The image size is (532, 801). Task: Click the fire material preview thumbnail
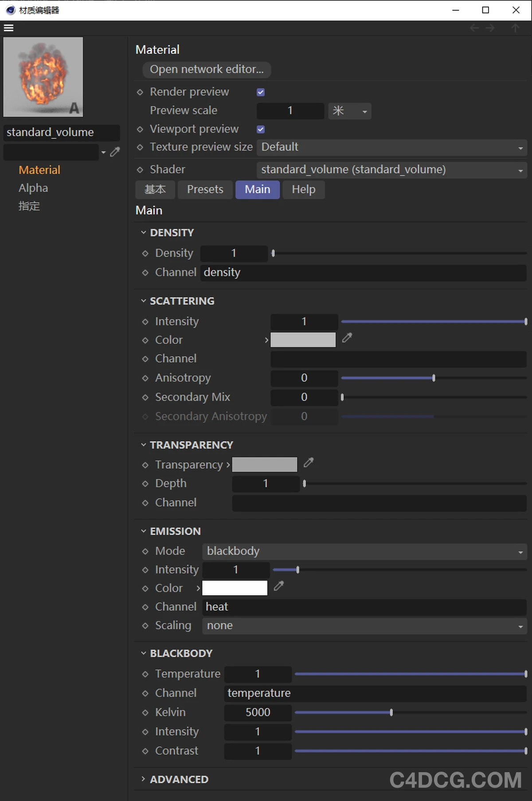point(43,77)
